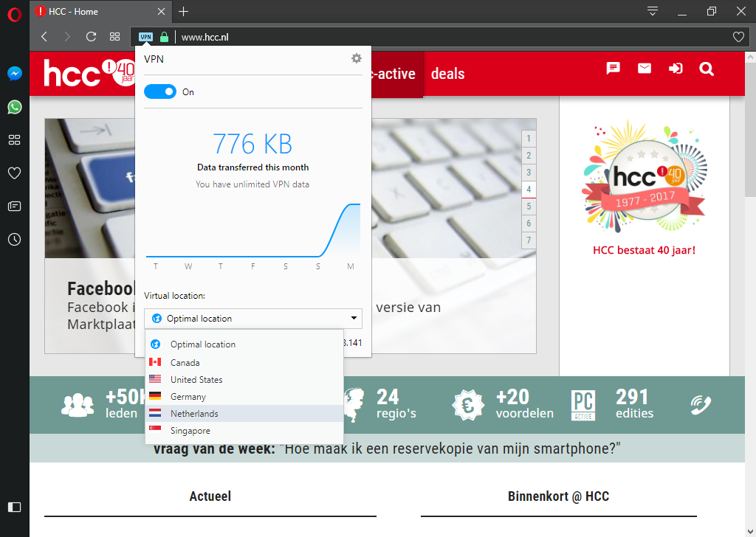Go to slide 2 of carousel
The height and width of the screenshot is (537, 756).
(x=529, y=156)
